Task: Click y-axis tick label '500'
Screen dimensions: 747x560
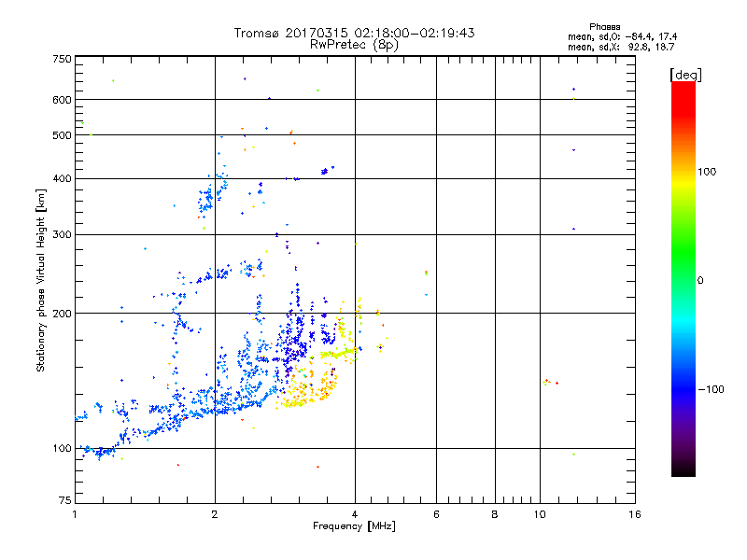Action: point(62,135)
